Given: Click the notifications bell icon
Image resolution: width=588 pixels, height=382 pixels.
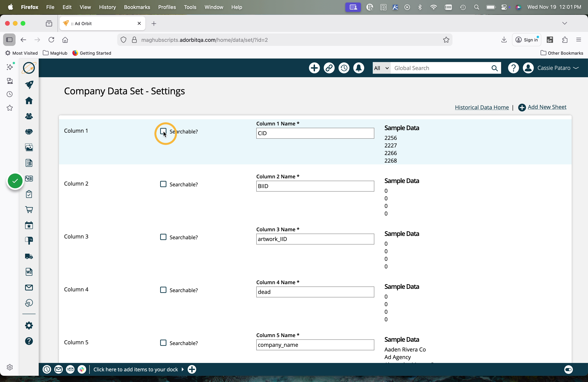Looking at the screenshot, I should click(x=359, y=68).
